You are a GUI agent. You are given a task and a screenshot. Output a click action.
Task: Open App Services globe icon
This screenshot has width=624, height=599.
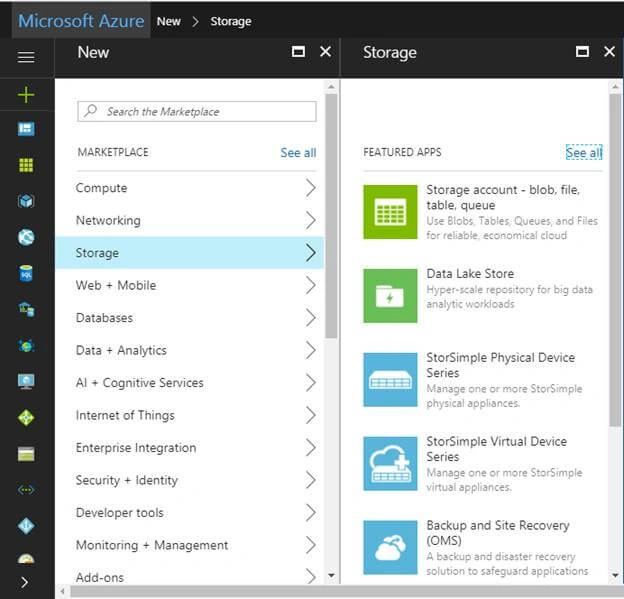click(26, 237)
